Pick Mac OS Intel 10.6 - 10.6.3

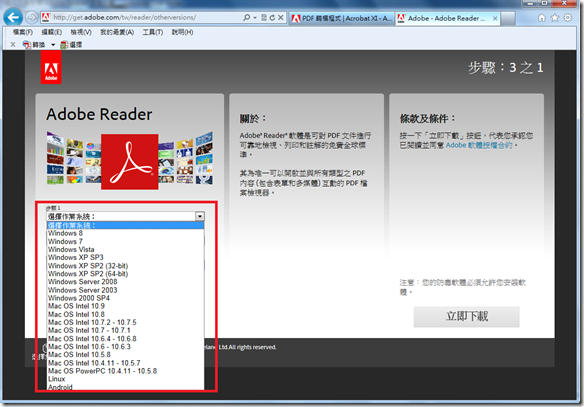126,347
